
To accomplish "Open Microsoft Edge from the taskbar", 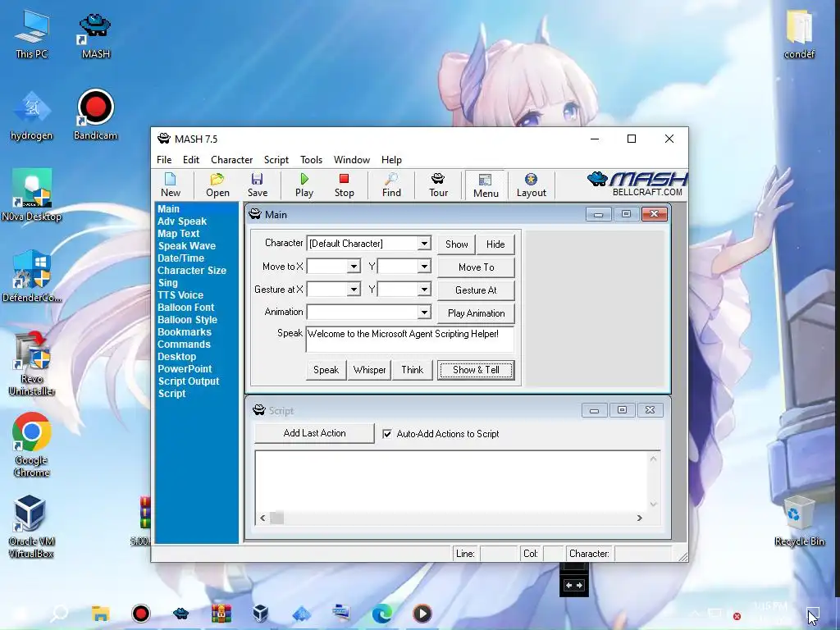I will 382,614.
